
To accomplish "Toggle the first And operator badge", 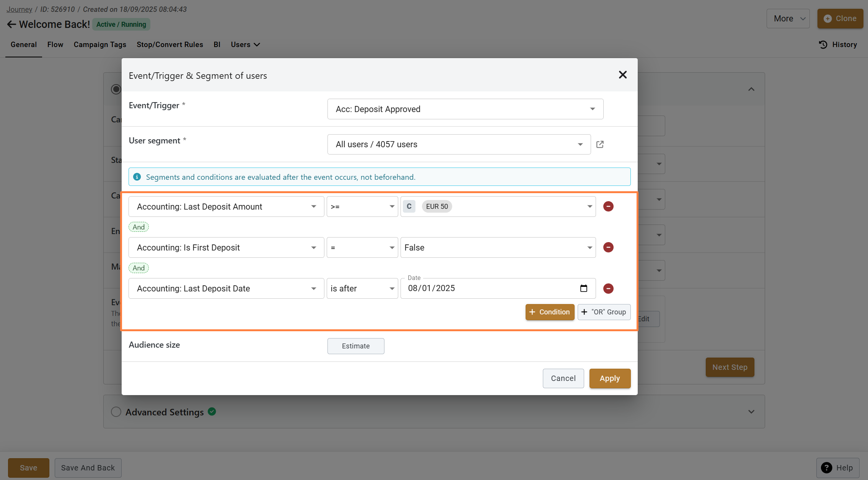I will (138, 227).
